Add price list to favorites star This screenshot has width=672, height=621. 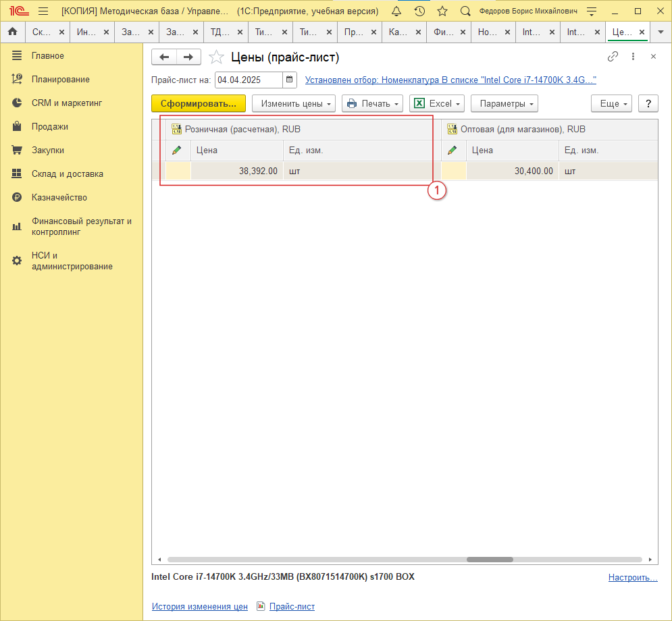(x=216, y=57)
